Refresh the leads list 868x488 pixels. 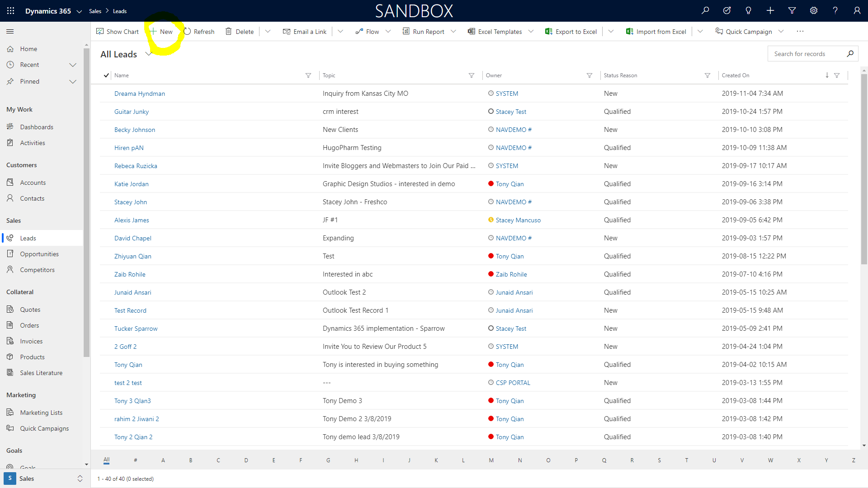[199, 32]
